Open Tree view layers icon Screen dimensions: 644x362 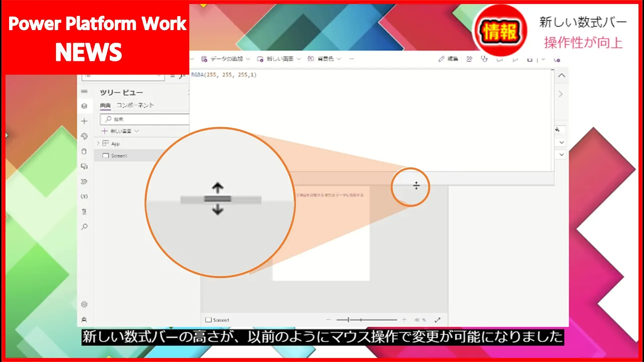[x=84, y=106]
